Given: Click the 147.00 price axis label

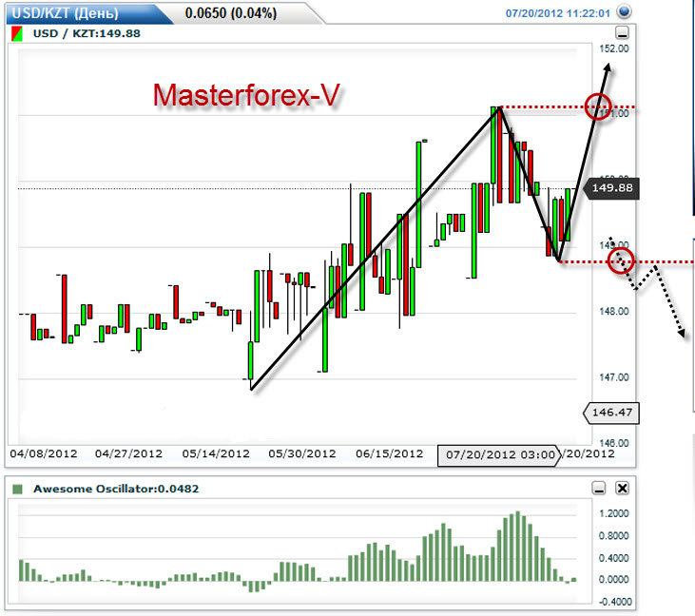Looking at the screenshot, I should [614, 377].
